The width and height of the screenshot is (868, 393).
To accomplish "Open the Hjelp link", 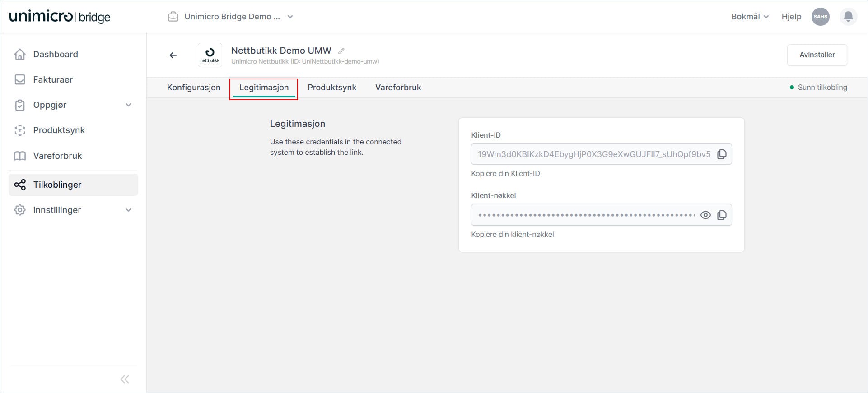I will (791, 17).
